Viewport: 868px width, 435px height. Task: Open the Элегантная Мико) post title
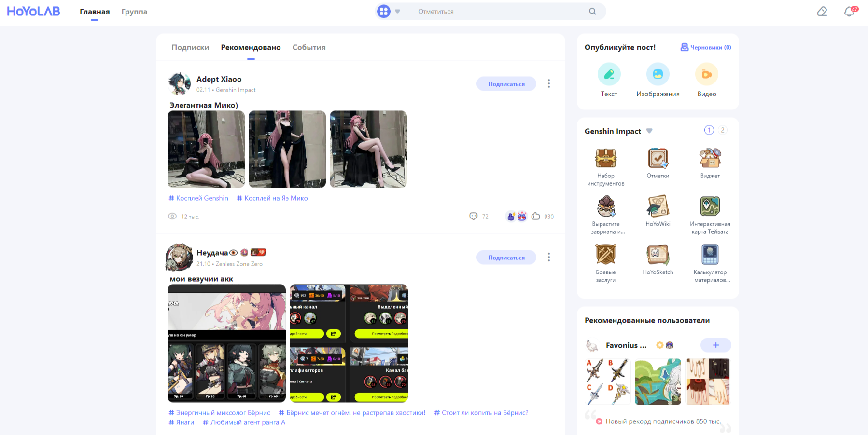pos(204,105)
